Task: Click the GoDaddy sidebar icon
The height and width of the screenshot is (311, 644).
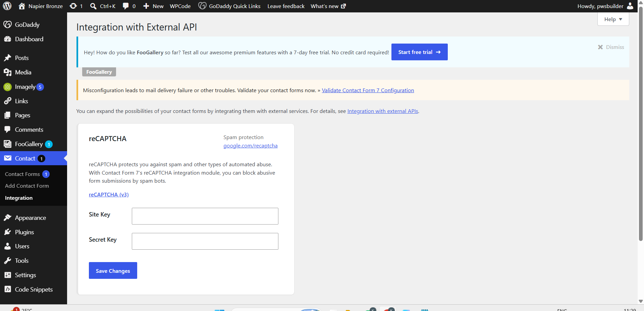Action: pos(7,24)
